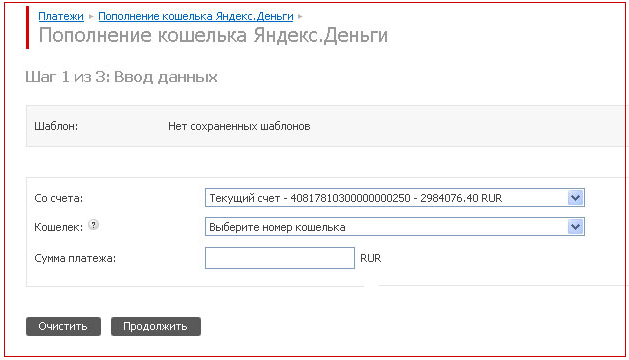Screen dimensions: 629x360
Task: Click the Шаблон: label
Action: point(56,126)
